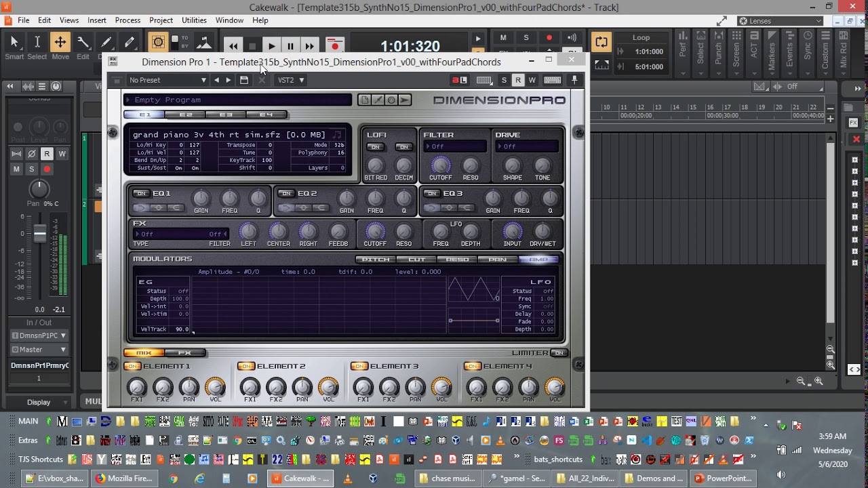
Task: Click the 1:01:320 time display
Action: coord(410,47)
